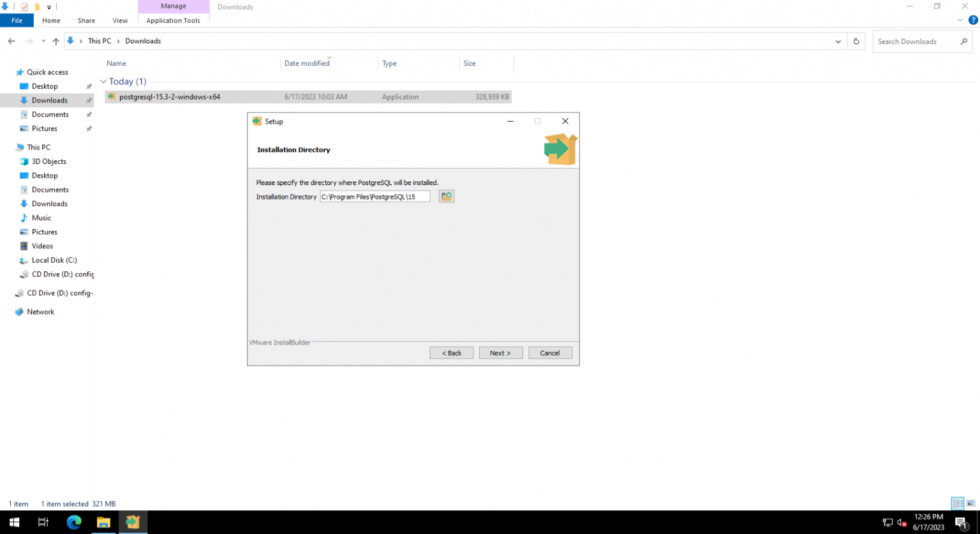980x534 pixels.
Task: Open the directory browse icon in Setup
Action: point(446,196)
